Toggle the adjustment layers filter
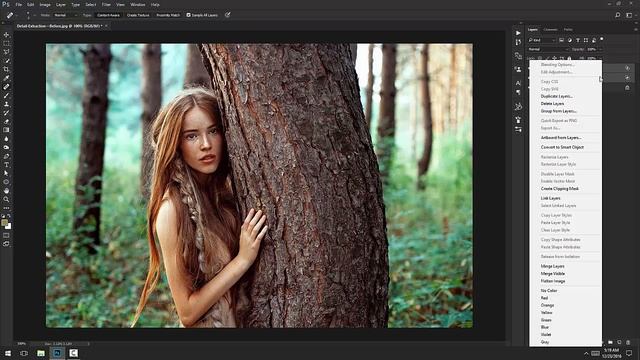The width and height of the screenshot is (640, 360). [570, 40]
